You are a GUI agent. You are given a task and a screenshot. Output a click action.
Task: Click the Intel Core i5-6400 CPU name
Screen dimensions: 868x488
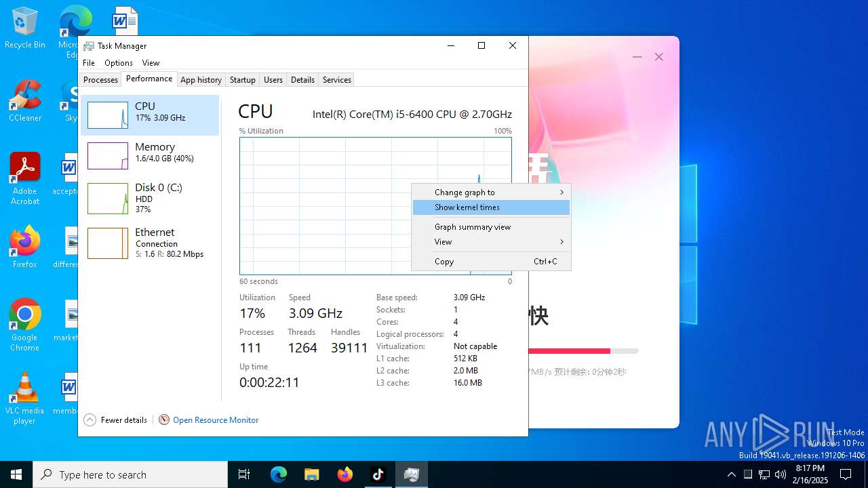point(412,115)
